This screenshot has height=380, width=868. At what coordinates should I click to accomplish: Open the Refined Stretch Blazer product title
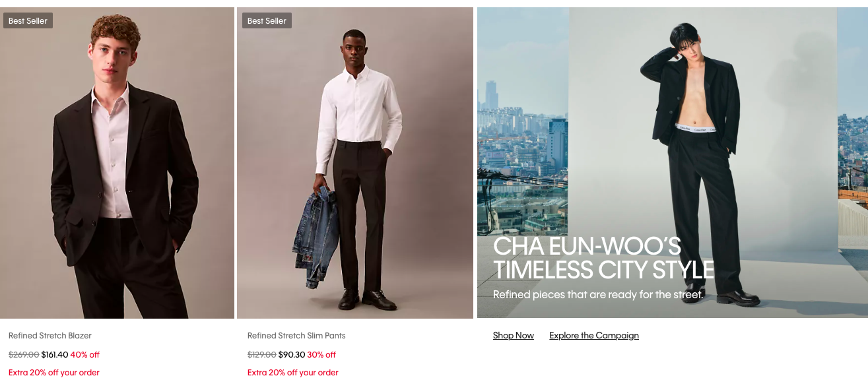[50, 336]
